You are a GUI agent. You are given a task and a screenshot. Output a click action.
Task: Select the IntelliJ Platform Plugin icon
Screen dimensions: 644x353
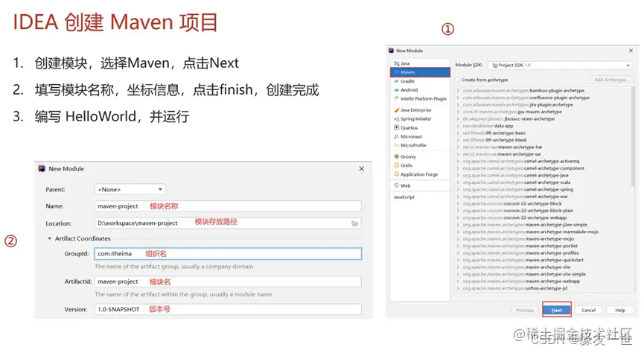(396, 98)
